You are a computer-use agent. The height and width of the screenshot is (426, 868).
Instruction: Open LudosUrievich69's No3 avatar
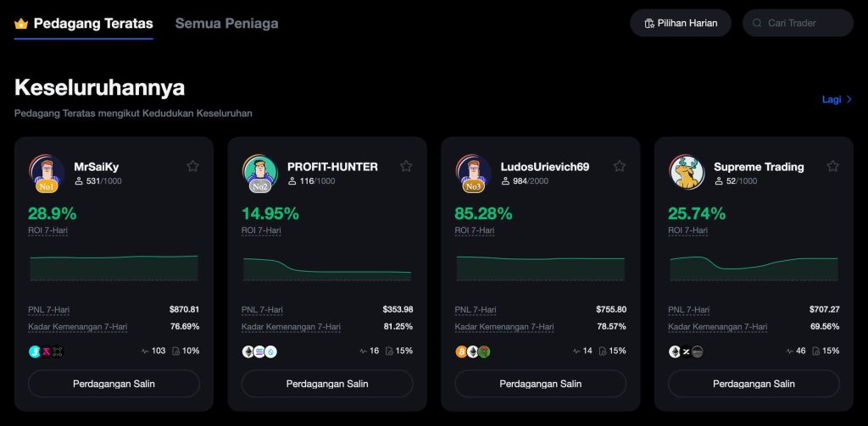point(474,172)
